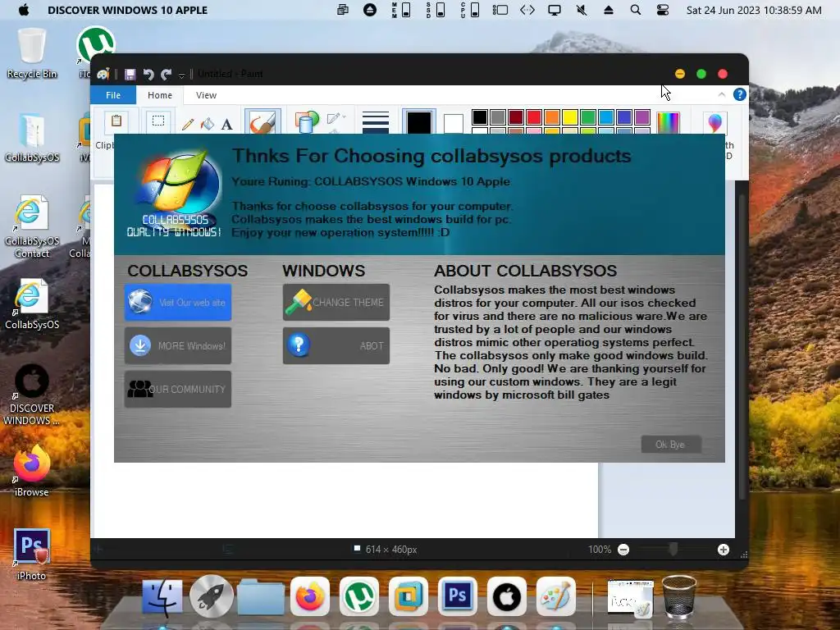Click Visit Our web site button

tap(178, 302)
